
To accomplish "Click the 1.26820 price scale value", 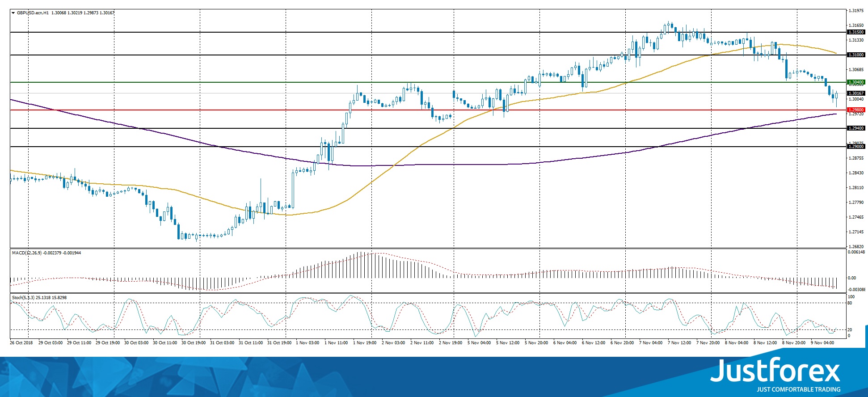I will tap(856, 246).
